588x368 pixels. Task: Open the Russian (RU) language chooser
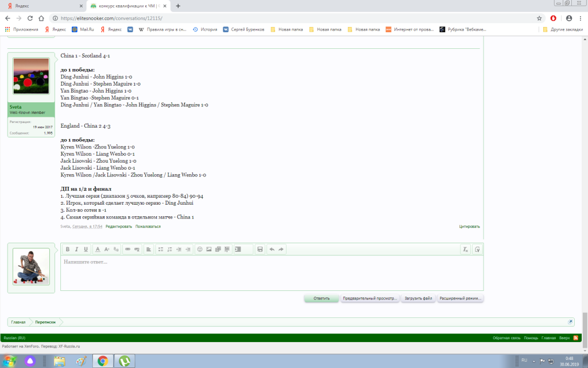(x=14, y=338)
